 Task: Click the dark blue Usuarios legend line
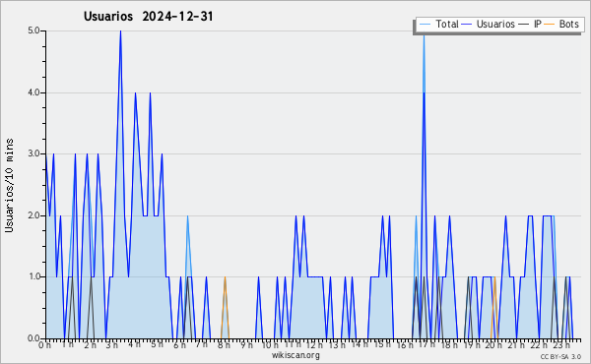467,25
